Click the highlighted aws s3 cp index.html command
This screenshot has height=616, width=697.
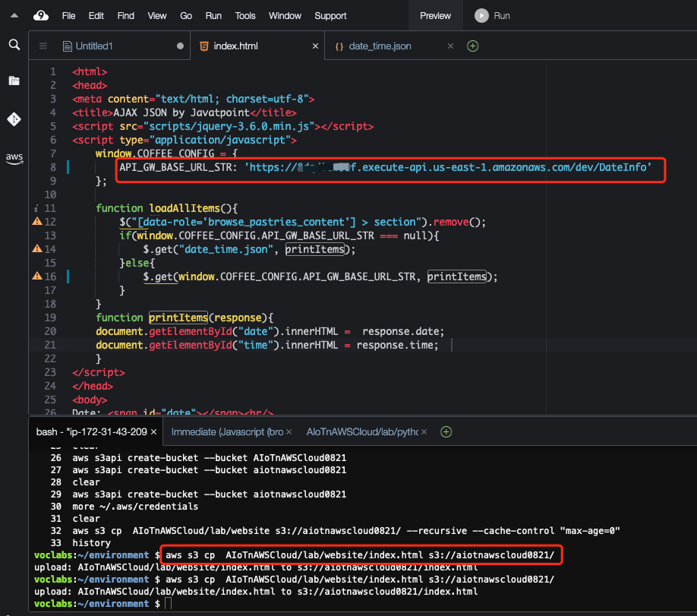click(x=360, y=555)
